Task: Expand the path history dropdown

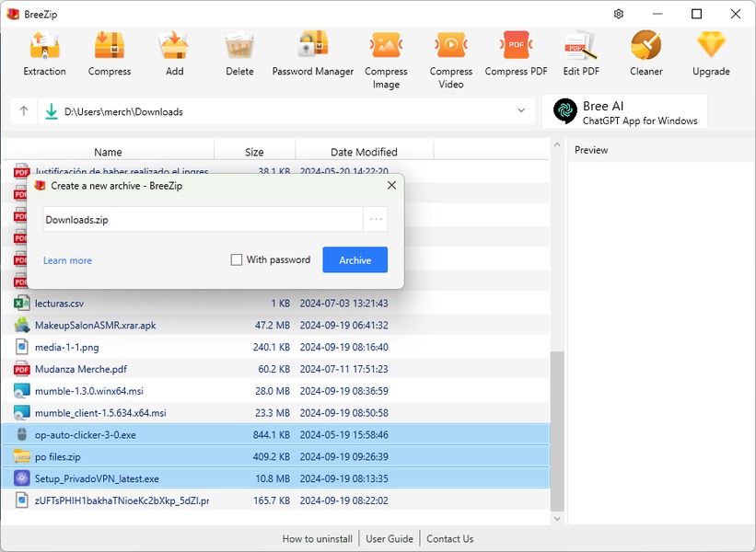Action: click(521, 111)
